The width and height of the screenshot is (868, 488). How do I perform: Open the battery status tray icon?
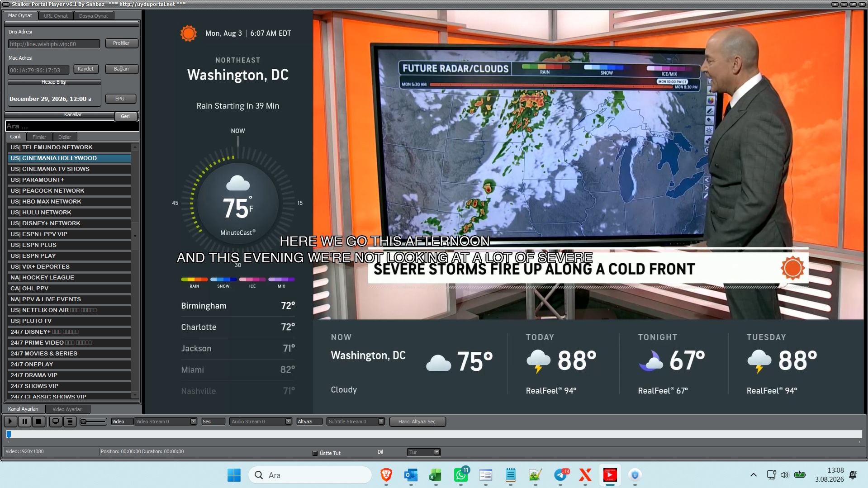click(800, 475)
